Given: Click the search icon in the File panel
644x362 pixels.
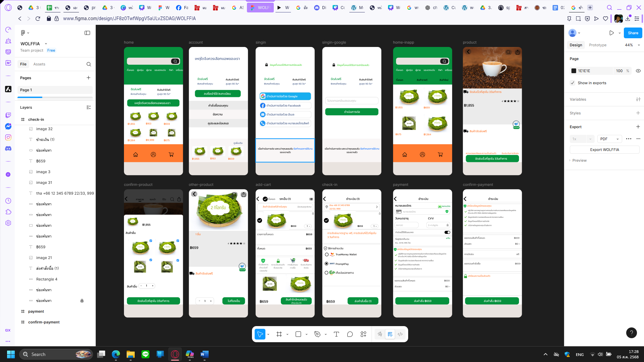Looking at the screenshot, I should (89, 64).
